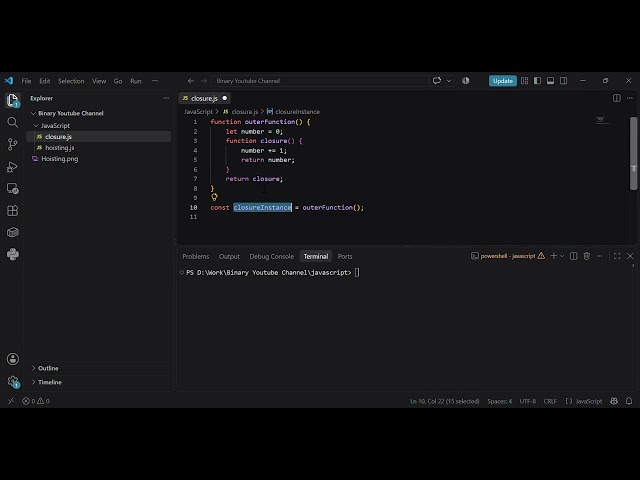Open the View menu
Image resolution: width=640 pixels, height=480 pixels.
tap(99, 81)
